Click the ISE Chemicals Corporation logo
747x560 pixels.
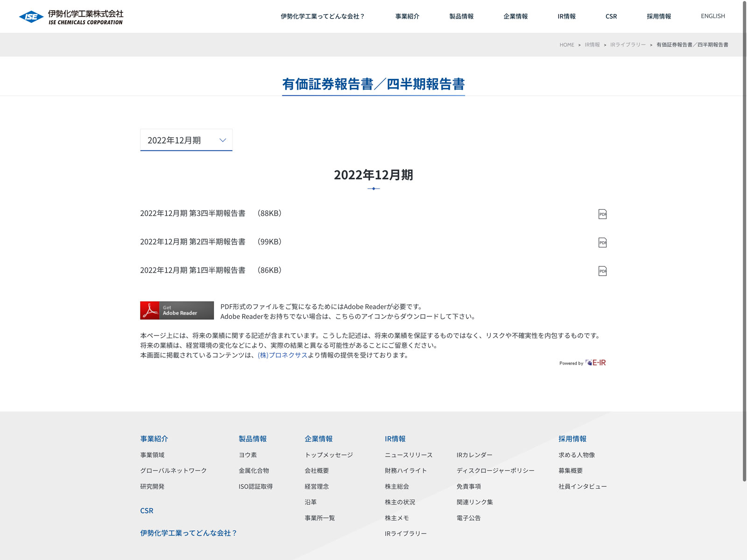[71, 17]
